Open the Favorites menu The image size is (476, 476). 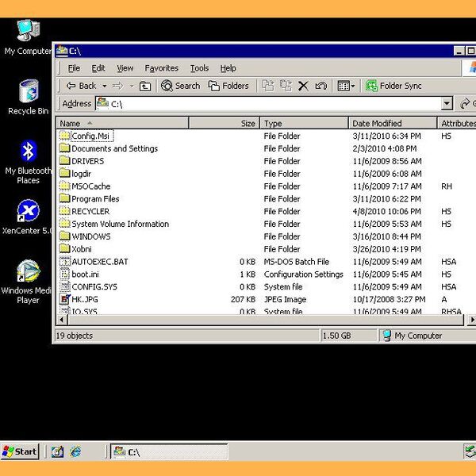click(x=161, y=68)
